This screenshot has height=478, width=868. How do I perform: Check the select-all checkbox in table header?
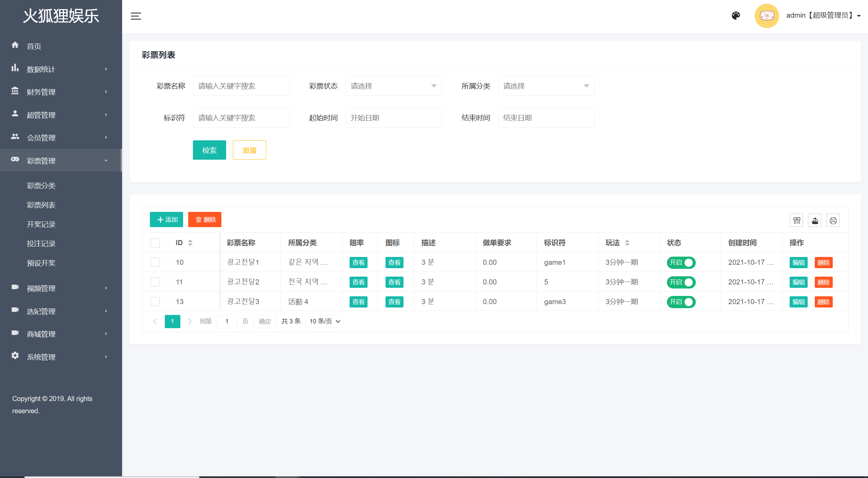155,243
